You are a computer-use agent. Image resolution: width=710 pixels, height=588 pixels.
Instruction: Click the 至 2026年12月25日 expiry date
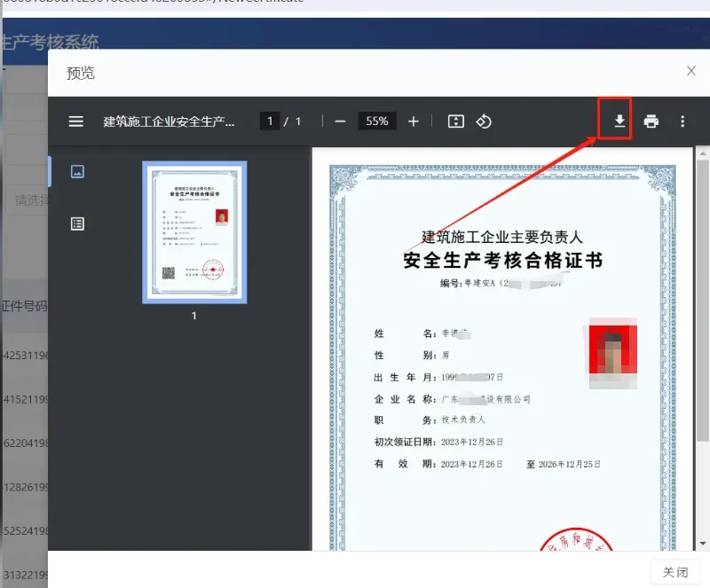[564, 465]
